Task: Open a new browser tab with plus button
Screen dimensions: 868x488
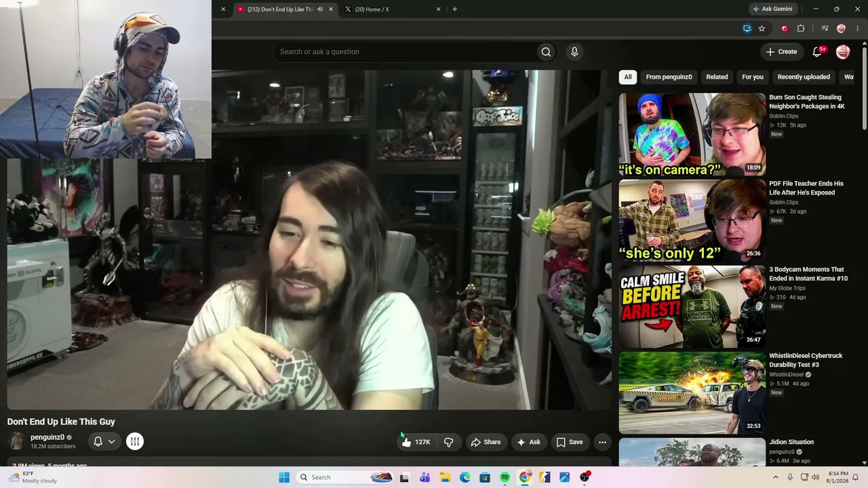Action: pyautogui.click(x=454, y=9)
